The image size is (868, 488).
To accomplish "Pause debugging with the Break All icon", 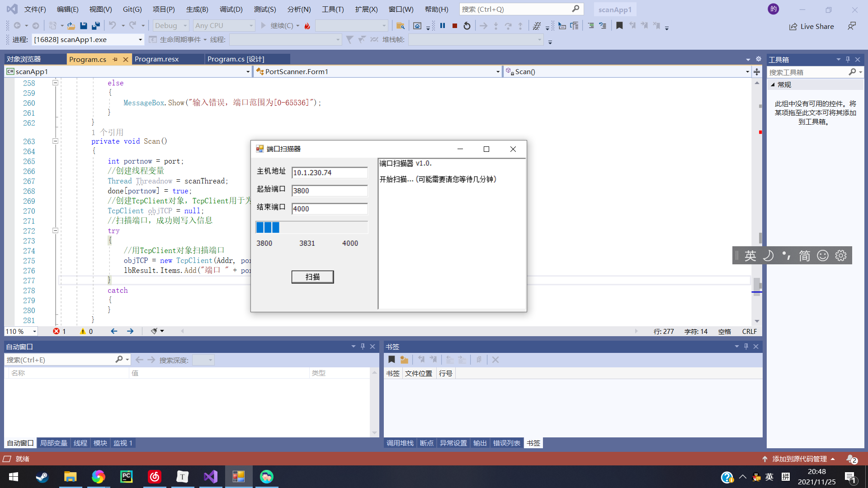I will 443,26.
